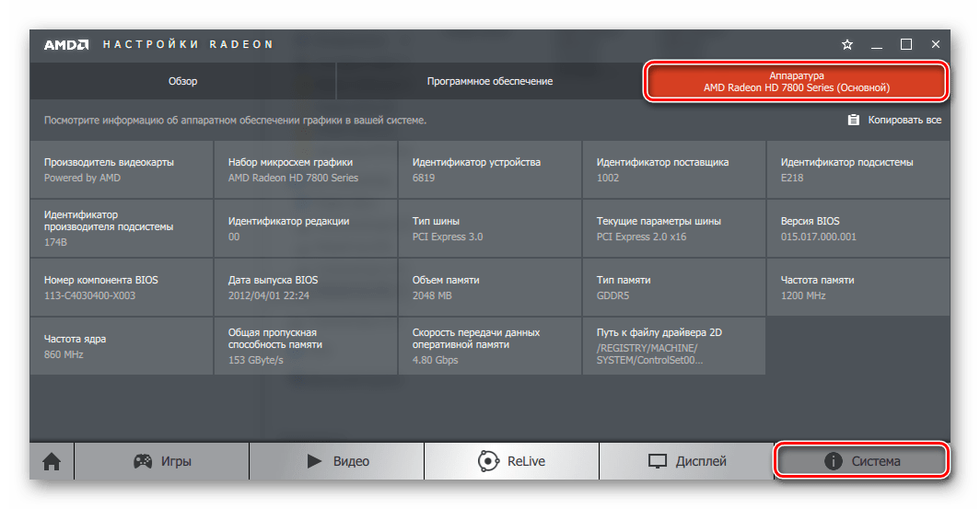The width and height of the screenshot is (980, 509).
Task: Select the Аппаратура AMD Radeon HD 7800 tab
Action: click(x=796, y=82)
